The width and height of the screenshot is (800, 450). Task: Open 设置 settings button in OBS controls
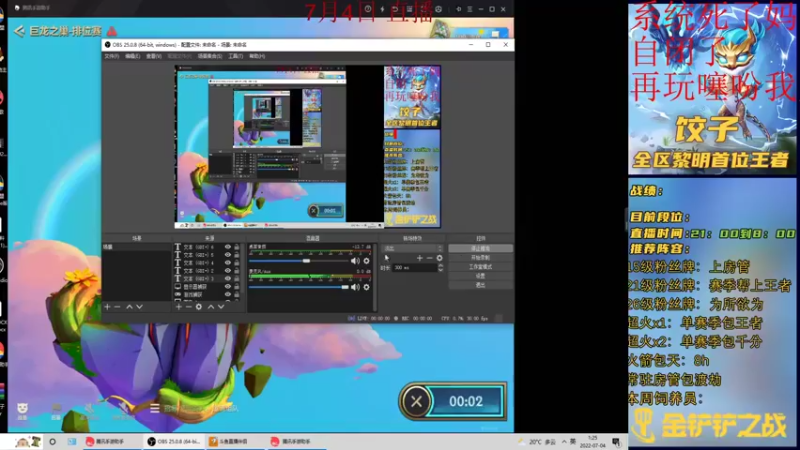tap(480, 276)
